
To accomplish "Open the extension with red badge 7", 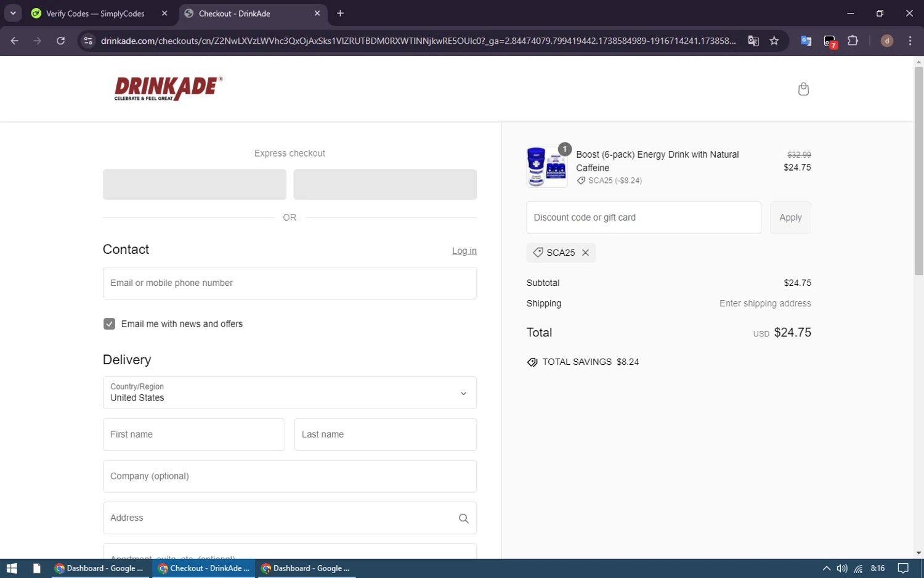I will coord(830,41).
